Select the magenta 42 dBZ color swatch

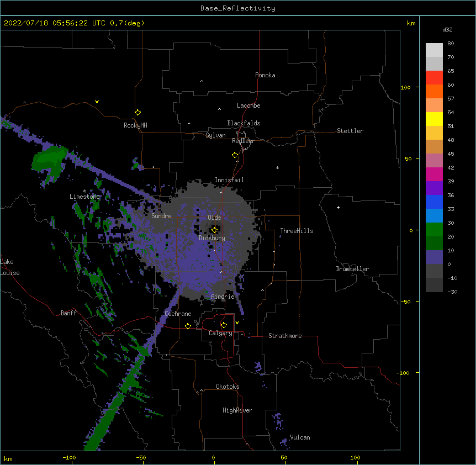click(x=434, y=174)
